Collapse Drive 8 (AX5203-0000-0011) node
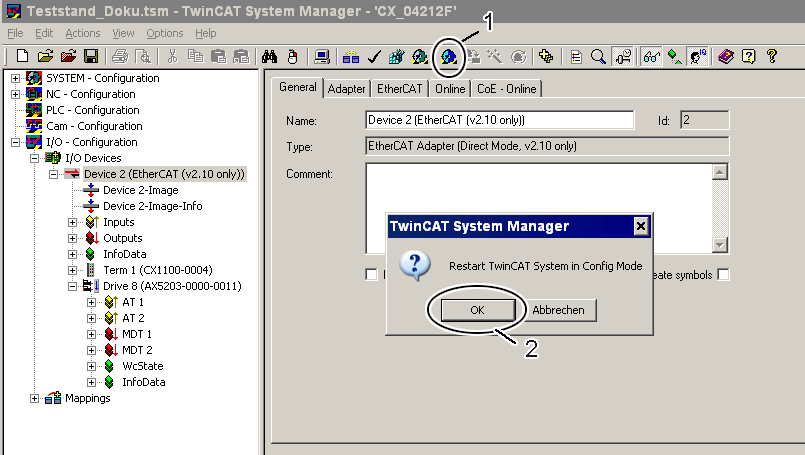This screenshot has height=455, width=805. click(x=72, y=286)
